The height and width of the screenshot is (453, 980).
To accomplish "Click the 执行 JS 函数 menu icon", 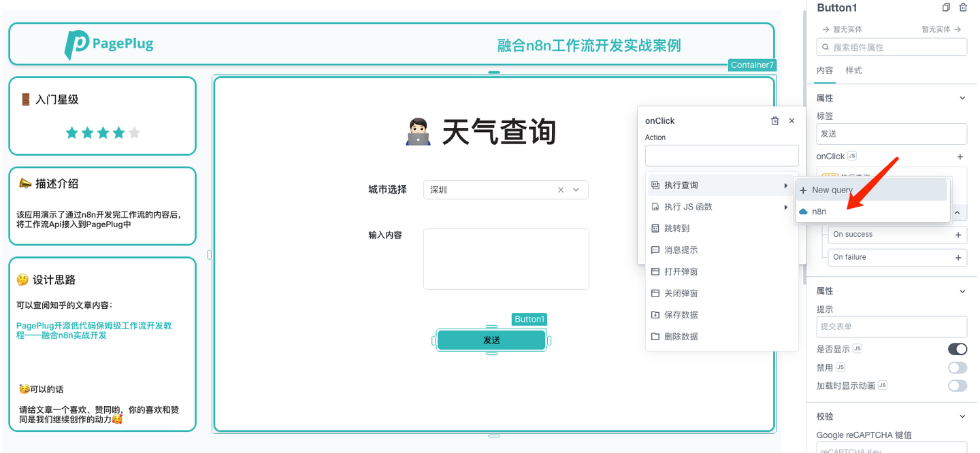I will (x=655, y=207).
